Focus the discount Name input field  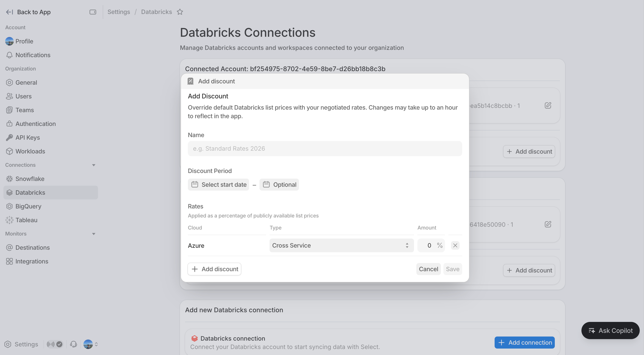click(x=325, y=148)
